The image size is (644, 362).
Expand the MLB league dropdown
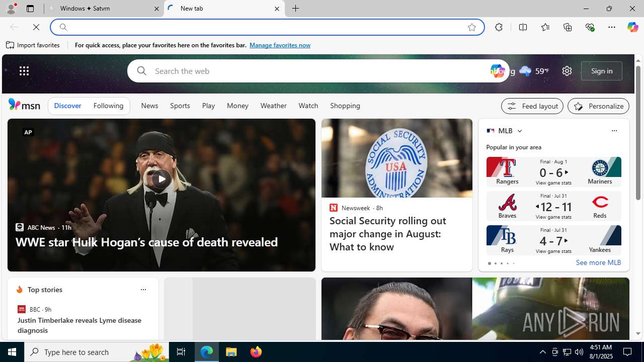(x=519, y=131)
